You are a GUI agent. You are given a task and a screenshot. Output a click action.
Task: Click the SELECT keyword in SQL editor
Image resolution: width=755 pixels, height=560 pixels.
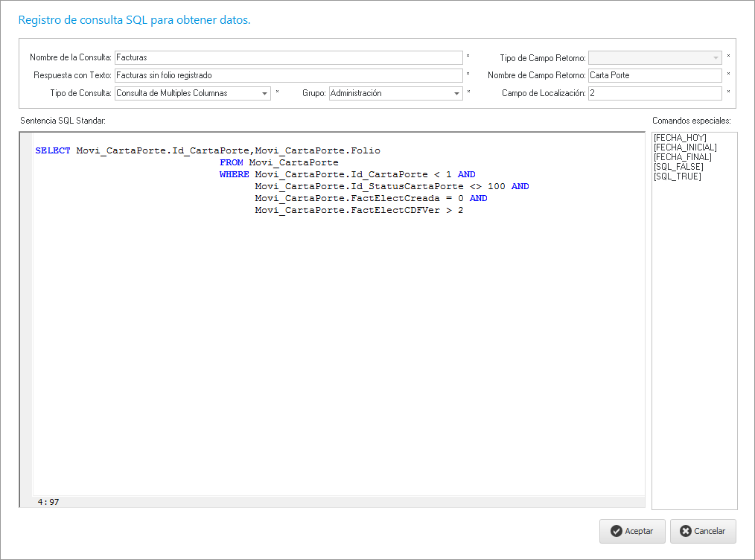[x=53, y=150]
